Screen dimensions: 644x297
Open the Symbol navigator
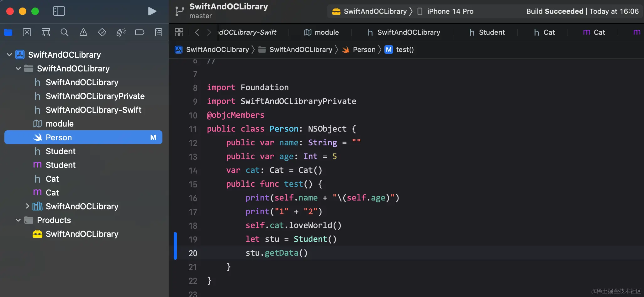click(46, 32)
